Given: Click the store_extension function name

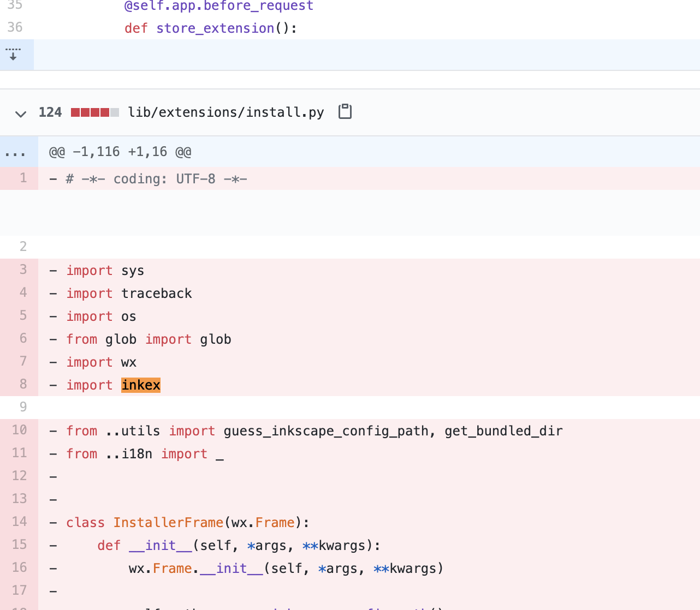Looking at the screenshot, I should 215,27.
